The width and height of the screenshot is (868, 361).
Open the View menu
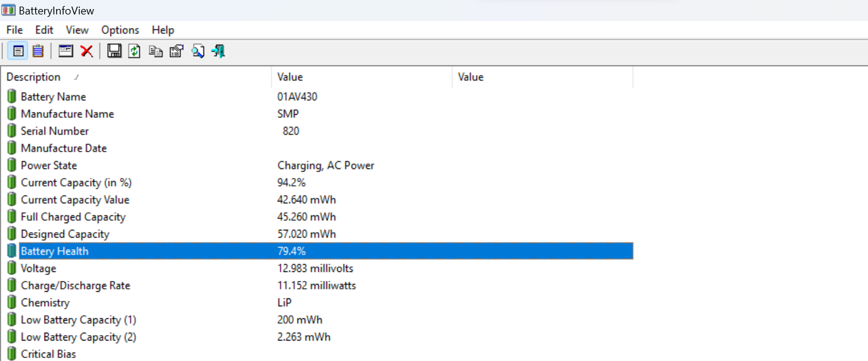coord(77,30)
